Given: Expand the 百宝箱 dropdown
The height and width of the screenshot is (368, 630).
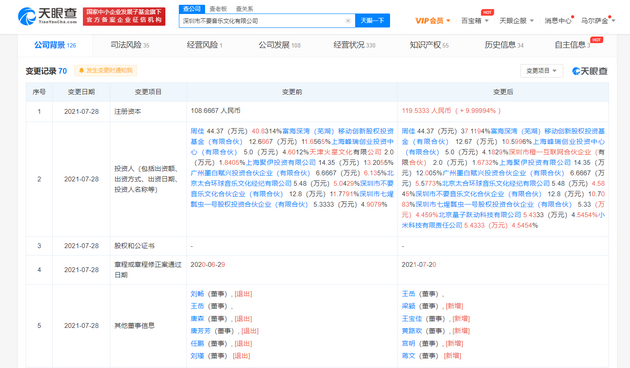Looking at the screenshot, I should pos(475,20).
